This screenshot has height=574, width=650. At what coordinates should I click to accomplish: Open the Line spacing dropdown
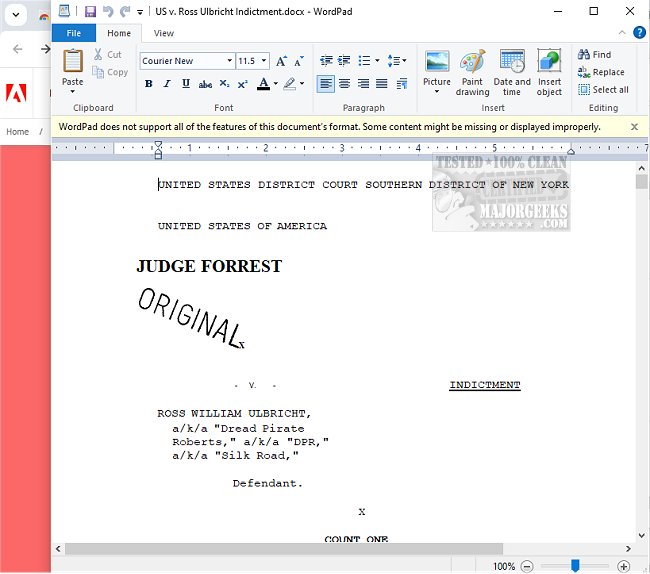397,61
